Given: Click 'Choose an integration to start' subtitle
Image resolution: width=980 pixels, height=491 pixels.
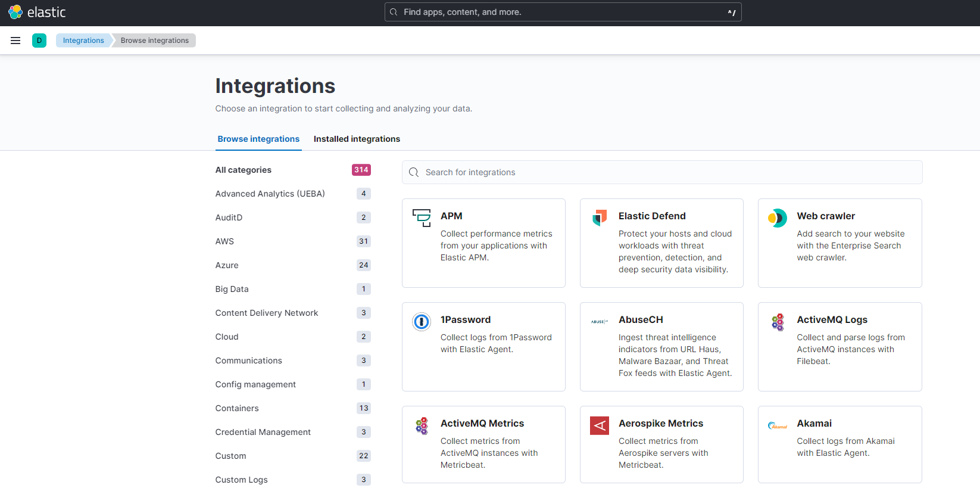Looking at the screenshot, I should click(x=344, y=108).
